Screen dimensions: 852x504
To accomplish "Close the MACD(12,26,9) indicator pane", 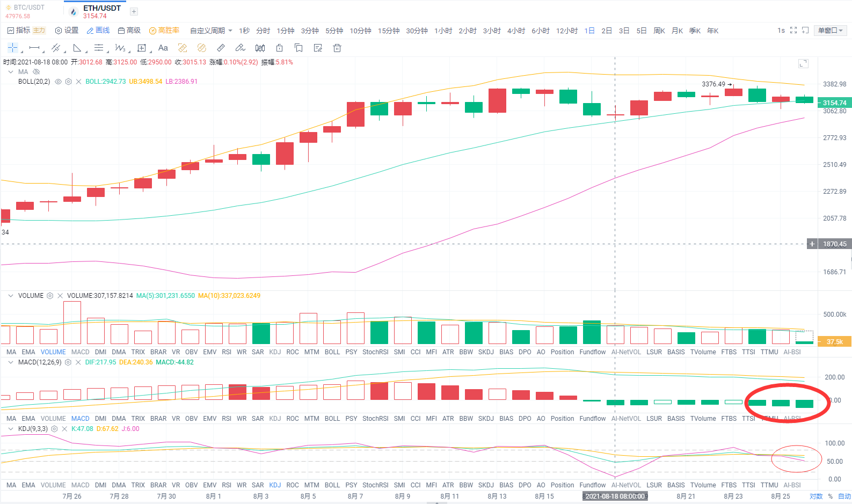I will pos(78,362).
